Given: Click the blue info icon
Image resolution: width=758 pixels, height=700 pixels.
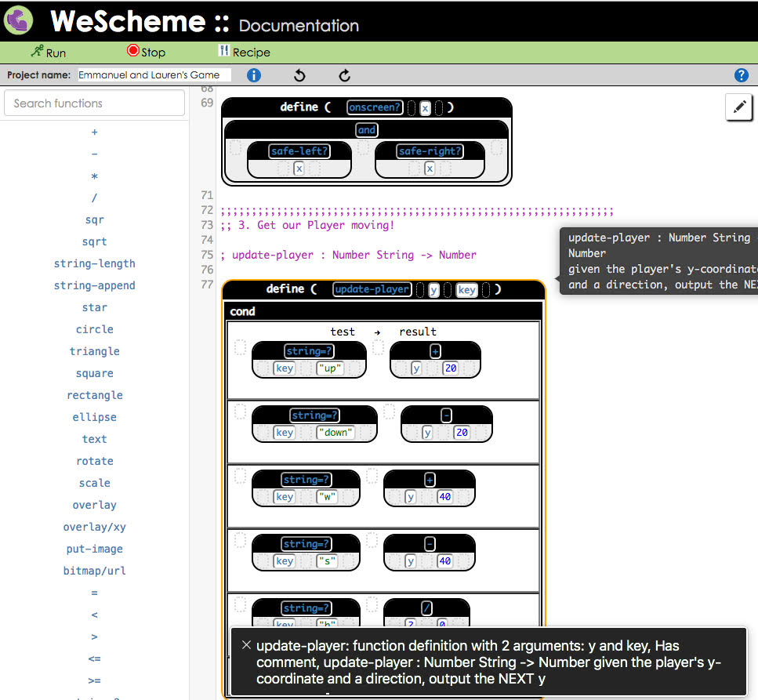Looking at the screenshot, I should [x=254, y=75].
